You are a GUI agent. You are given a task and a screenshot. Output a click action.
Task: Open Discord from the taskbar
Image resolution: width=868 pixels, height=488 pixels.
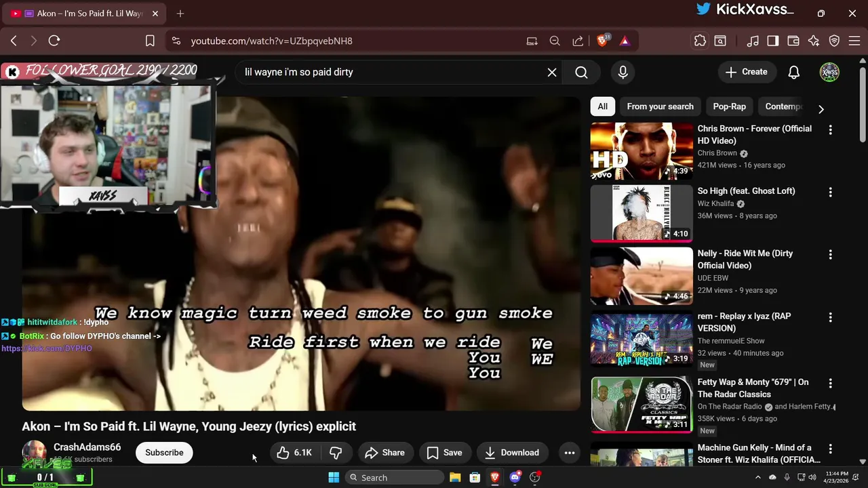click(x=515, y=477)
